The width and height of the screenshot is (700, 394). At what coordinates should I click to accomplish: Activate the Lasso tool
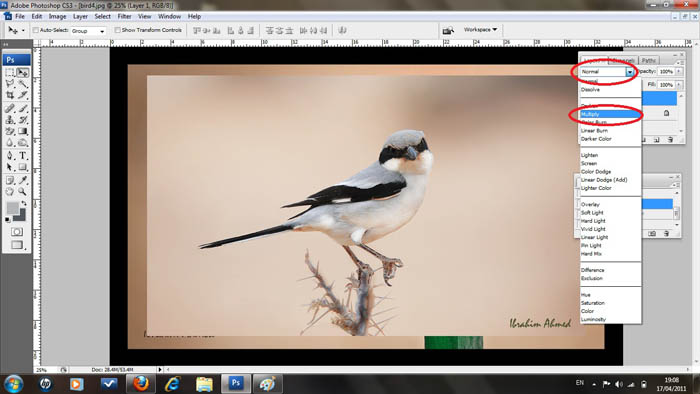[x=10, y=83]
